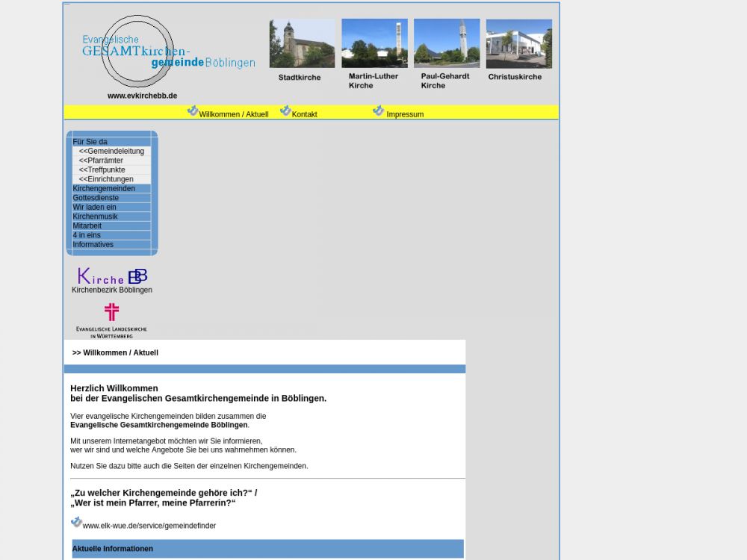Select the Paul-Gerhardt Kirche photo
This screenshot has width=747, height=560.
pos(447,44)
